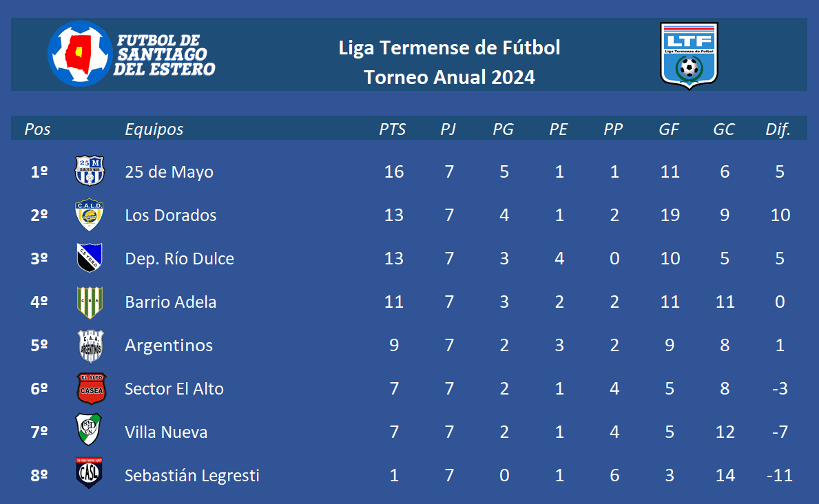
Task: Click the Torneo Anual 2024 subtitle
Action: (449, 77)
